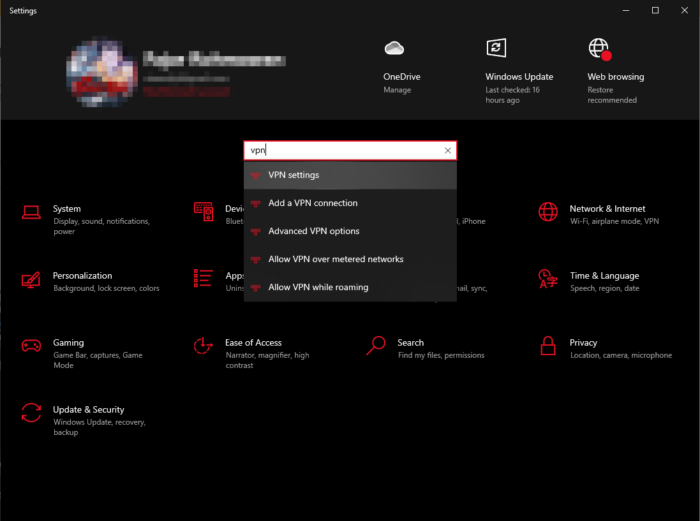Viewport: 700px width, 521px height.
Task: Open the System settings laptop icon
Action: tap(31, 213)
